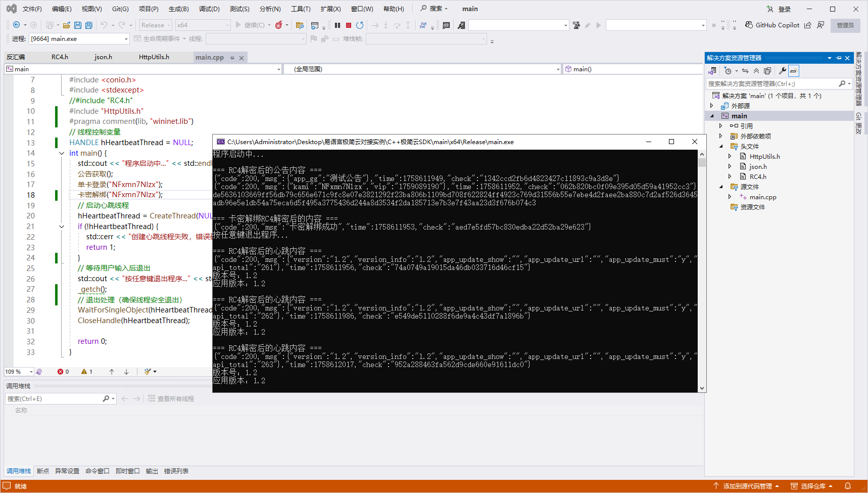Screen dimensions: 868x493
Task: Collapse all items in Solution Explorer
Action: [x=756, y=71]
